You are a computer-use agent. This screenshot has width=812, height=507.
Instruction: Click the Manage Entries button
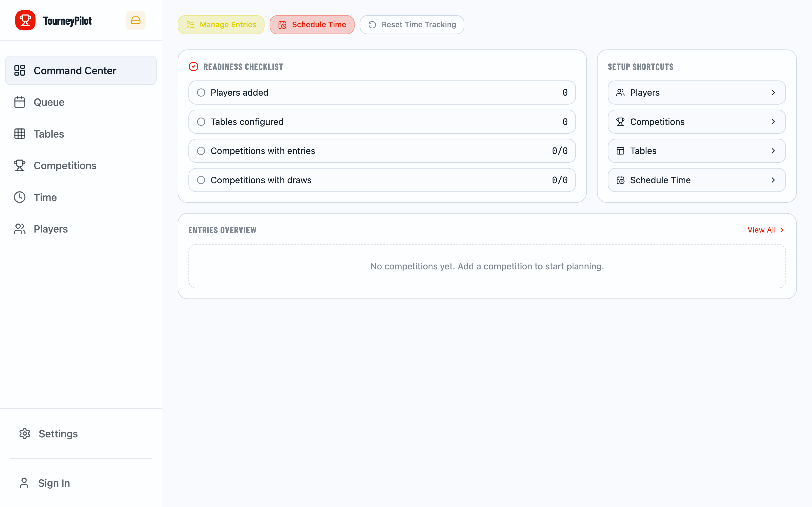pos(221,24)
